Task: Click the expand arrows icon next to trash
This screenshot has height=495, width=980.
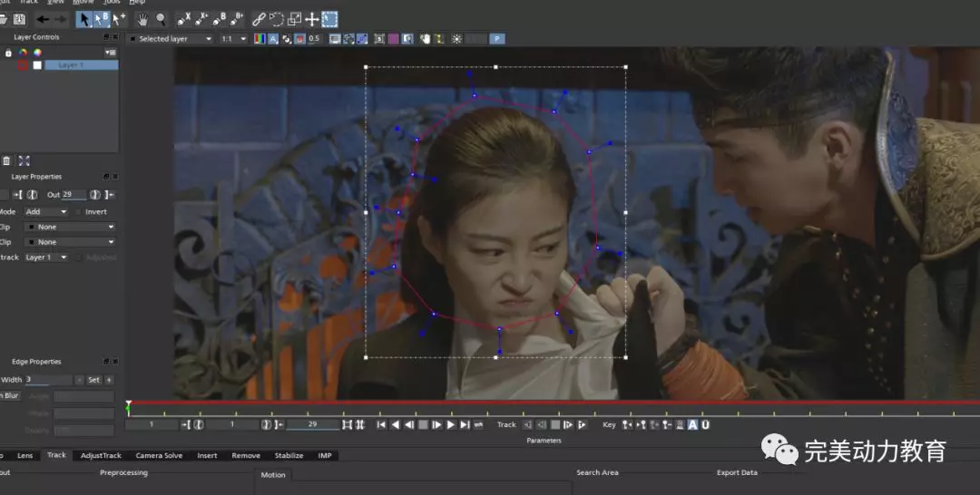Action: 24,160
